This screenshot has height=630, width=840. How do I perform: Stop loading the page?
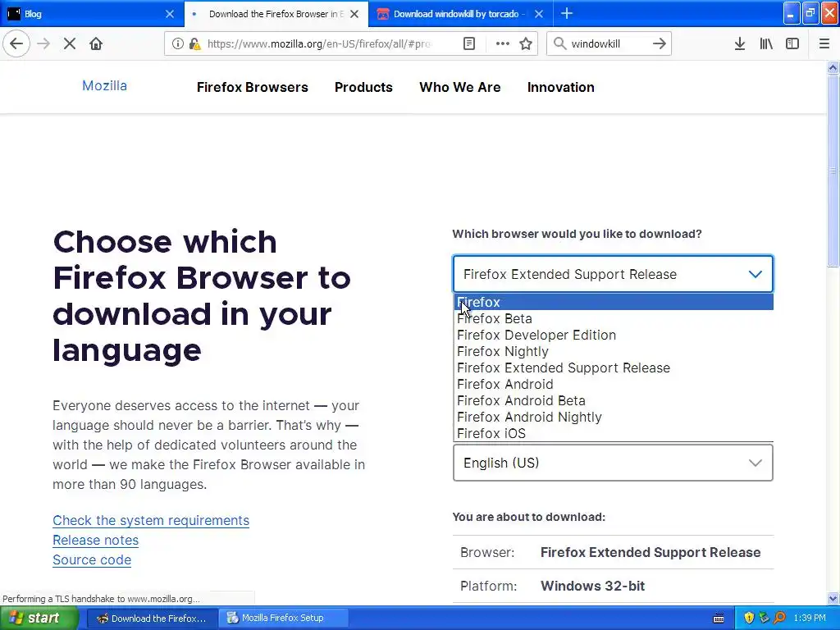click(x=70, y=43)
